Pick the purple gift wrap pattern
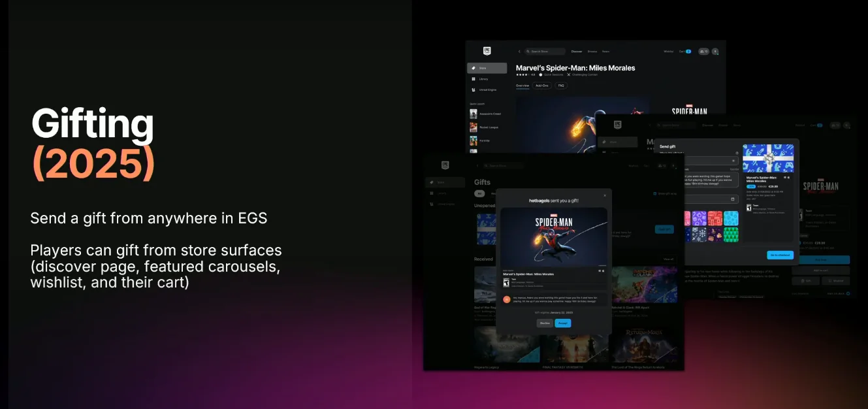 click(699, 218)
